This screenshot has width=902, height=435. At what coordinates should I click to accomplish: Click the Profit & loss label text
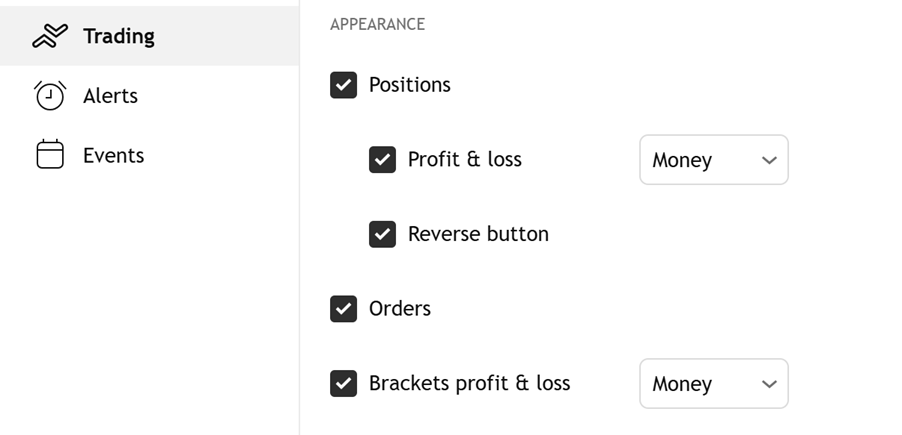point(464,160)
